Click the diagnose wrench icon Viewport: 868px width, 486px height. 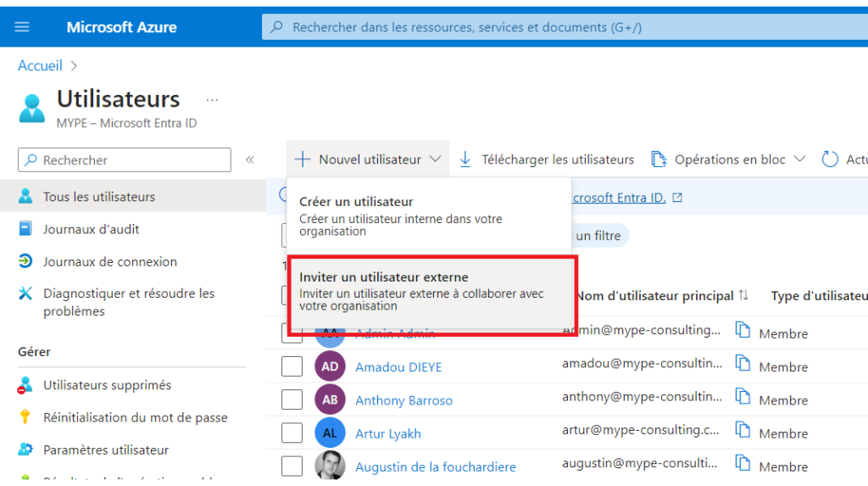point(25,293)
